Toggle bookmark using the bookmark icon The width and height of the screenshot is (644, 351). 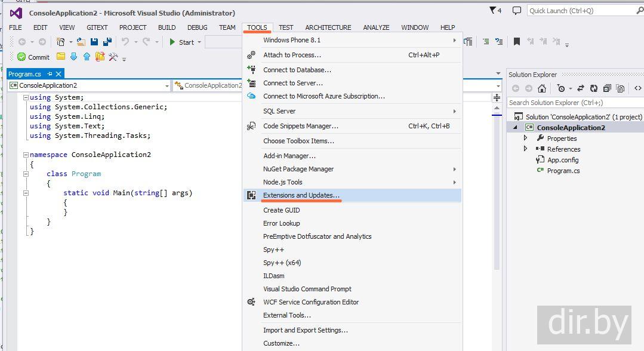[x=517, y=42]
